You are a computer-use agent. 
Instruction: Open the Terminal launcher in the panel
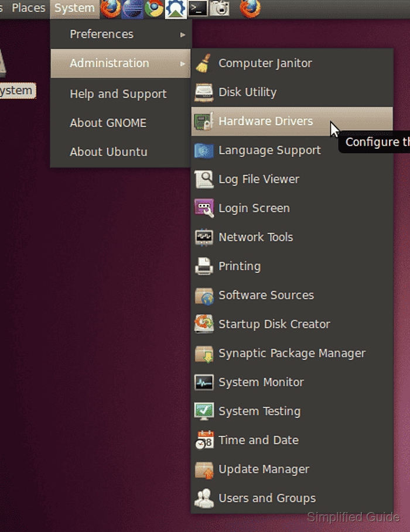click(198, 8)
